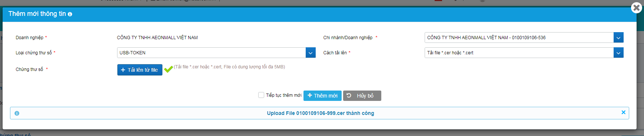Click the 'Doanh nghiệp' field label
The image size is (644, 136).
tap(29, 38)
